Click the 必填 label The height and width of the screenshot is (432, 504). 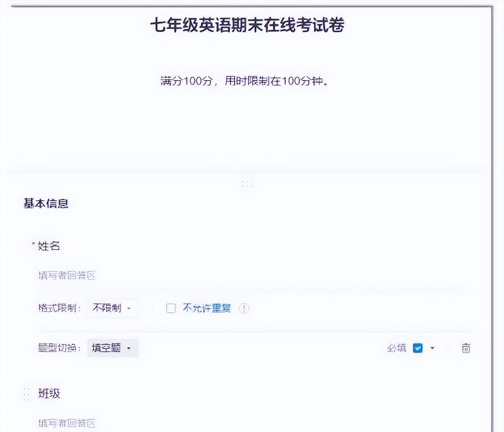pos(396,348)
